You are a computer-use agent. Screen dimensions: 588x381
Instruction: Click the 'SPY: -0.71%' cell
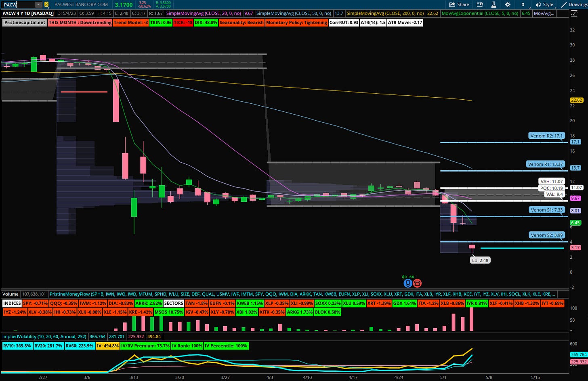coord(36,303)
